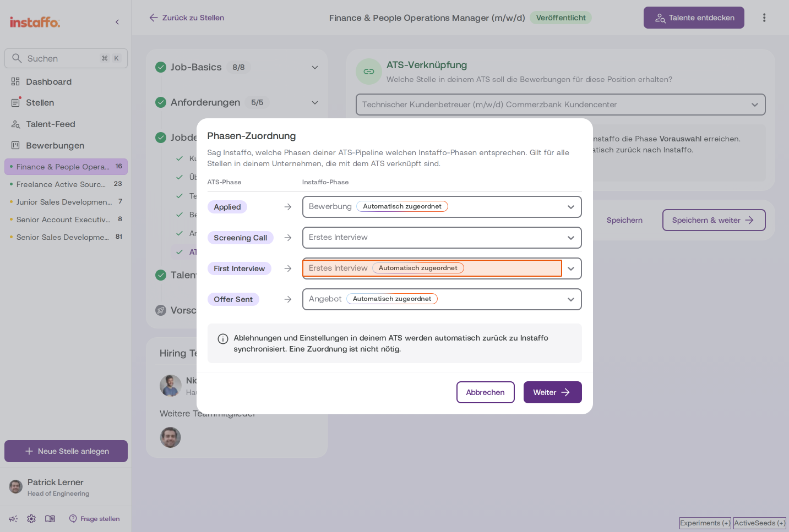Click the Vorschau rocket step icon
This screenshot has width=789, height=532.
[x=161, y=310]
